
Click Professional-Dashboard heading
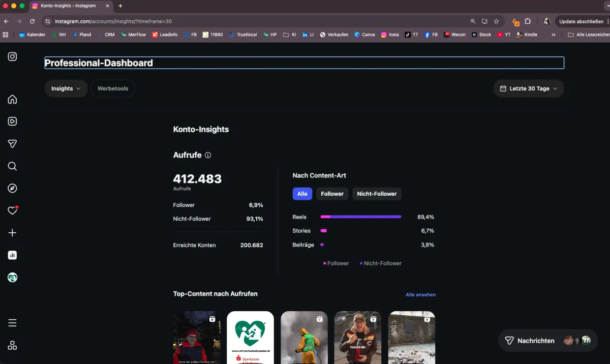[x=99, y=63]
